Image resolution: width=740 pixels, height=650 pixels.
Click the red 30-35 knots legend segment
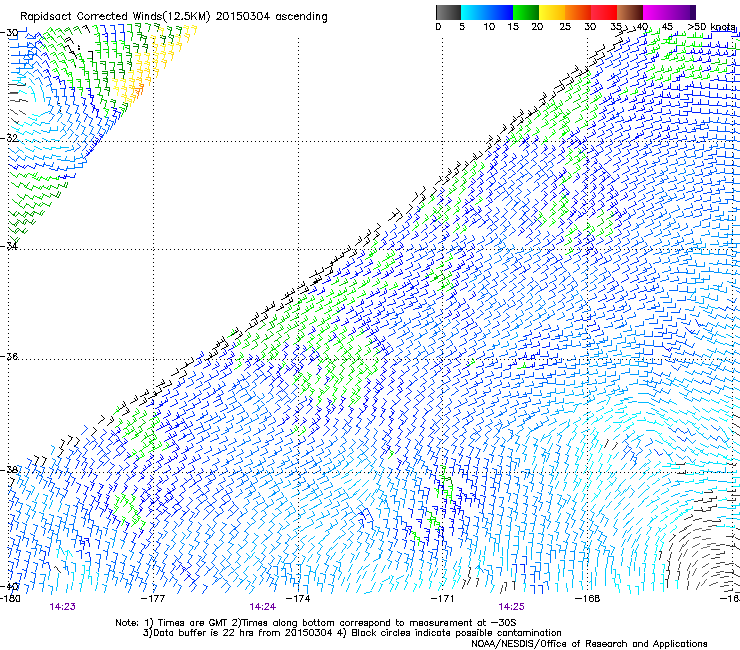604,12
